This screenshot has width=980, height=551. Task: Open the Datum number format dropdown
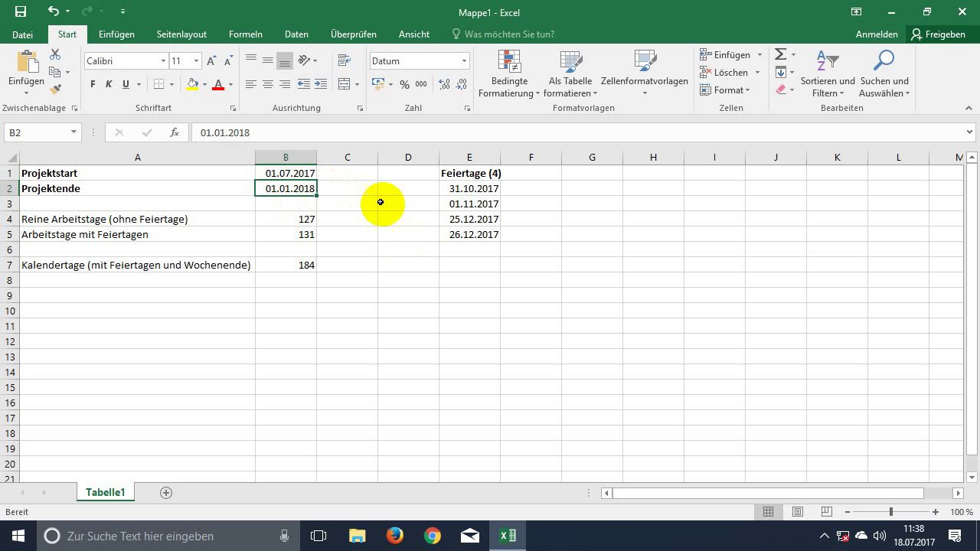(464, 61)
